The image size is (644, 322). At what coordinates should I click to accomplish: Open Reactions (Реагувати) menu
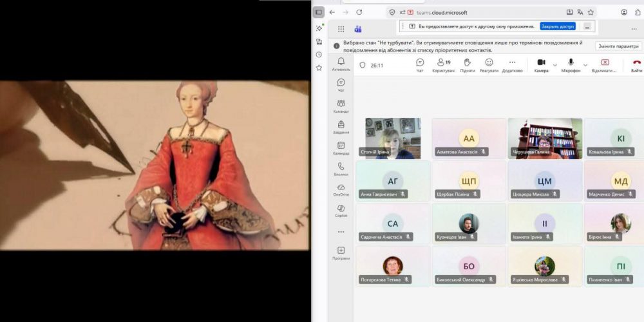tap(489, 65)
